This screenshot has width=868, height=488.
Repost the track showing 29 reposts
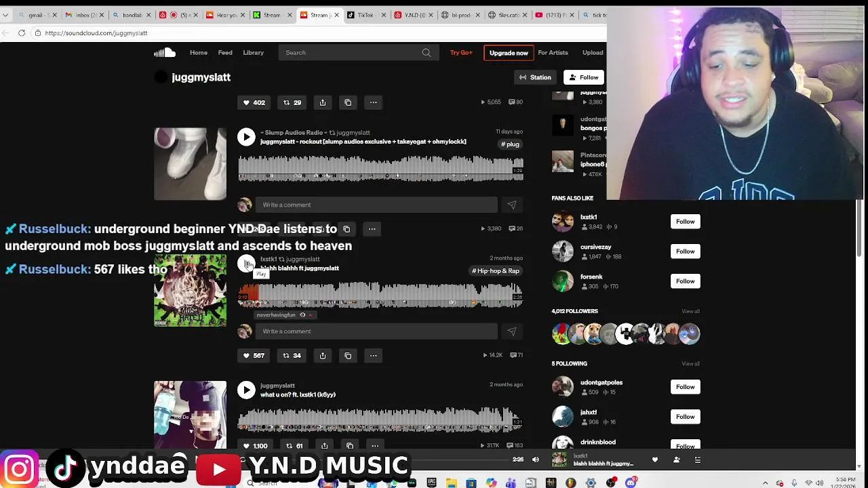click(x=292, y=102)
